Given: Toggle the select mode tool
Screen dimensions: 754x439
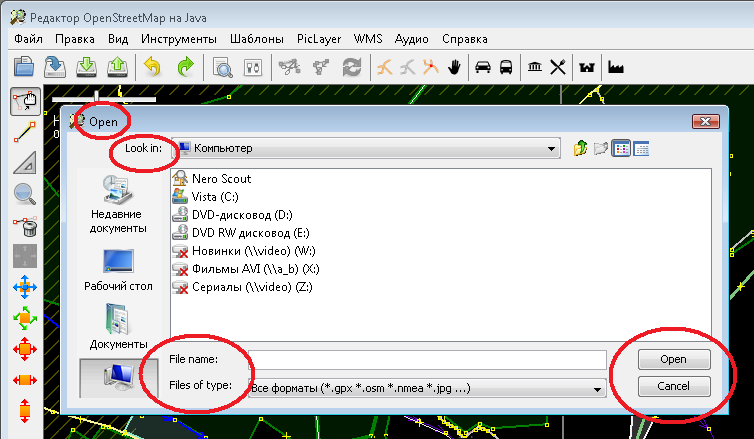Looking at the screenshot, I should [25, 102].
